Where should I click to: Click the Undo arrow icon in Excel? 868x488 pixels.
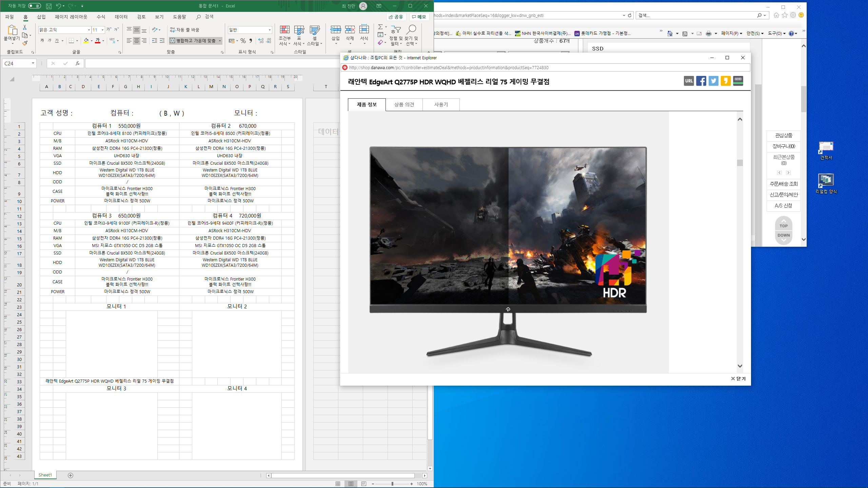click(x=59, y=6)
